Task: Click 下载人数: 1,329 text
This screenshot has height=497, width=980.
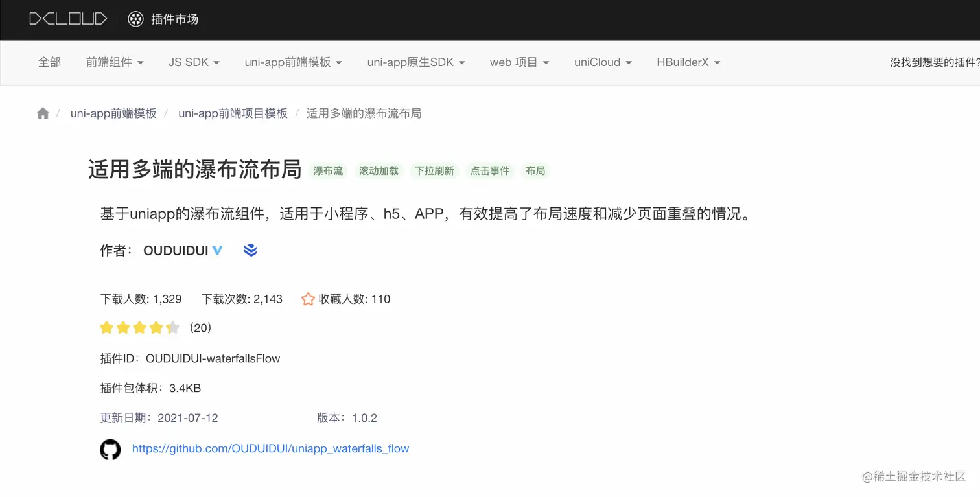Action: click(x=141, y=299)
